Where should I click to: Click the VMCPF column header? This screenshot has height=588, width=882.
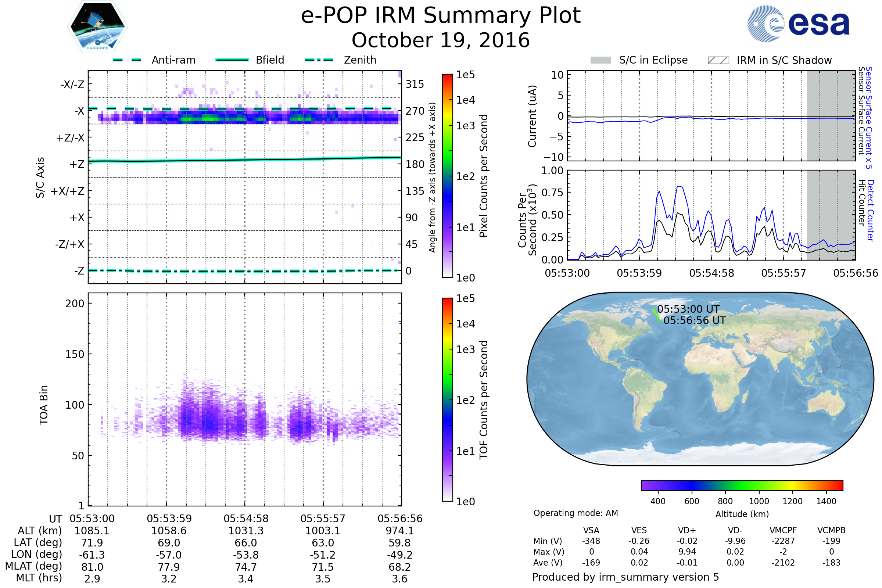[x=783, y=530]
